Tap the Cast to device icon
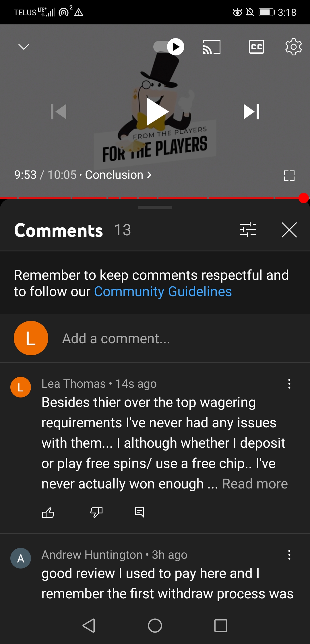The image size is (310, 644). tap(212, 47)
